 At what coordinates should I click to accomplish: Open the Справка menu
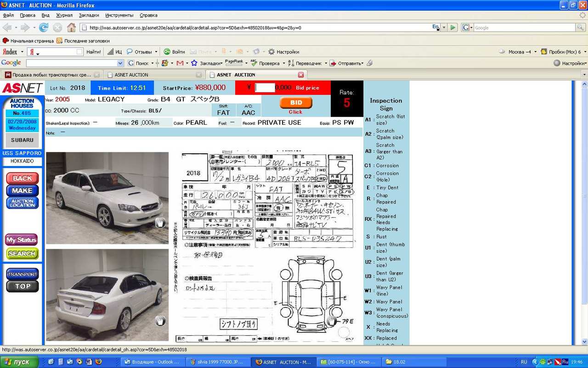pos(148,15)
